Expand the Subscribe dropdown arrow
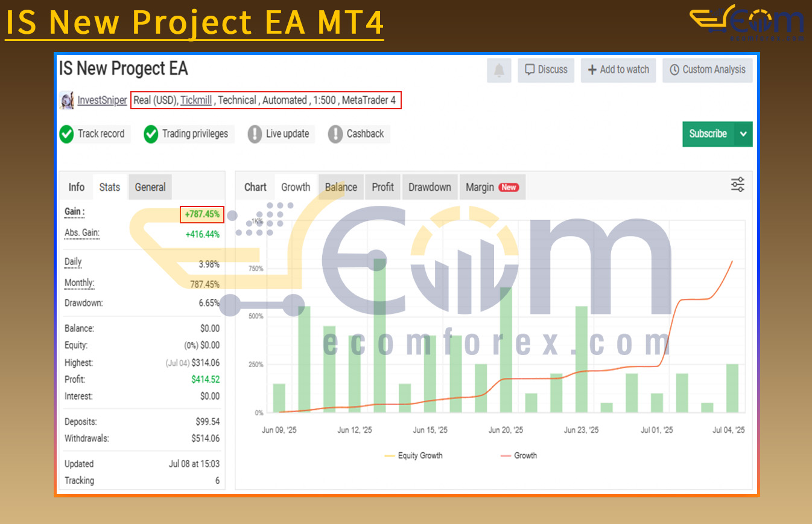 click(743, 134)
